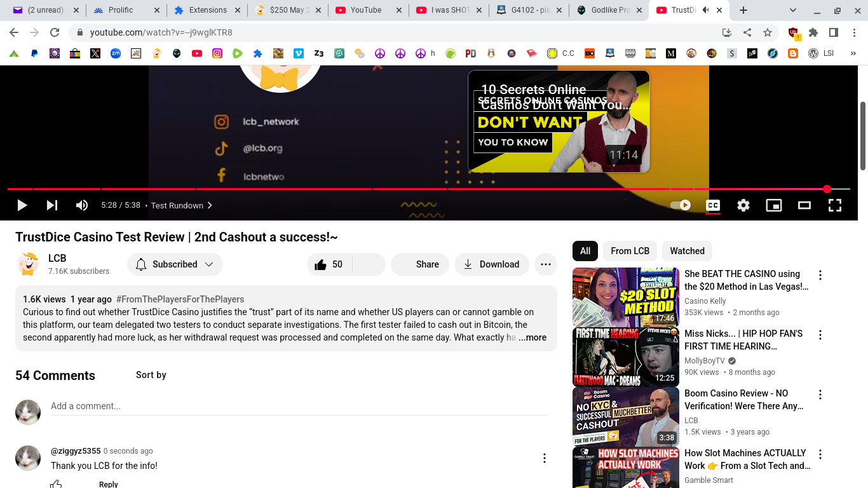Open the X (Twitter) bookmark

[95, 53]
